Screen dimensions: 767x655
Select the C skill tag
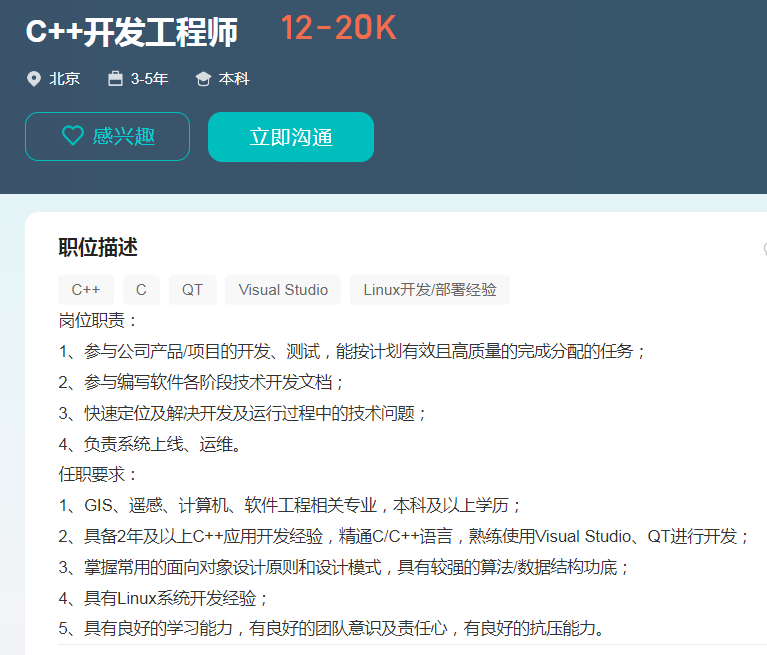click(141, 290)
